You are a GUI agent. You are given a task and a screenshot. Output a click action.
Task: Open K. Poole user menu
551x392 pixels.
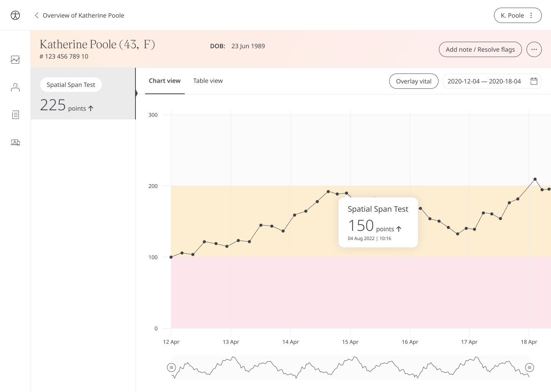(x=518, y=15)
